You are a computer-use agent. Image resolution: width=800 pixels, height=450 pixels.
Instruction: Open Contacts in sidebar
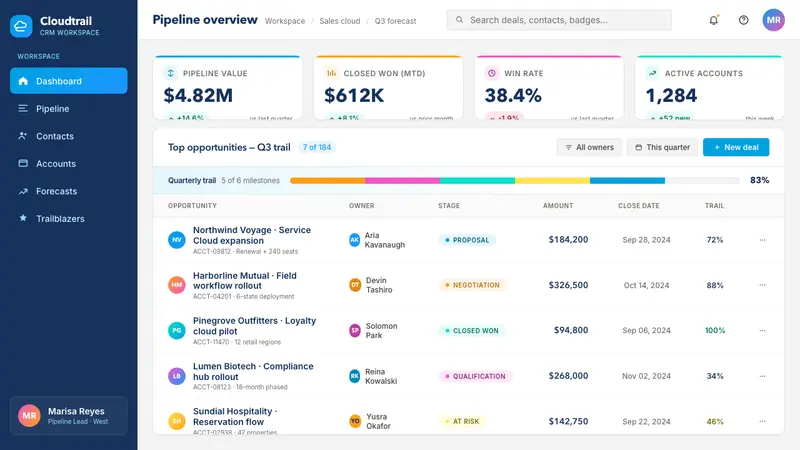click(68, 136)
